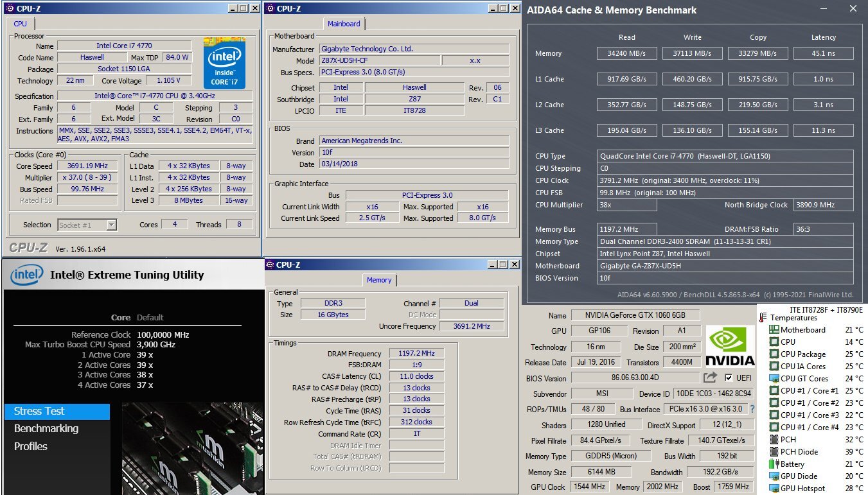The image size is (868, 495).
Task: Toggle the UEFI checkbox in GPU-Z
Action: [x=728, y=378]
